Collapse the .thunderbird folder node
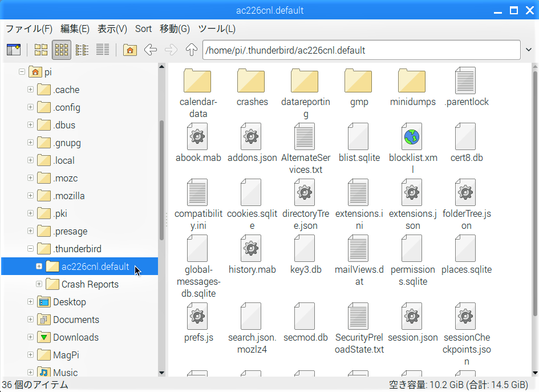Viewport: 539px width, 392px height. pyautogui.click(x=30, y=248)
